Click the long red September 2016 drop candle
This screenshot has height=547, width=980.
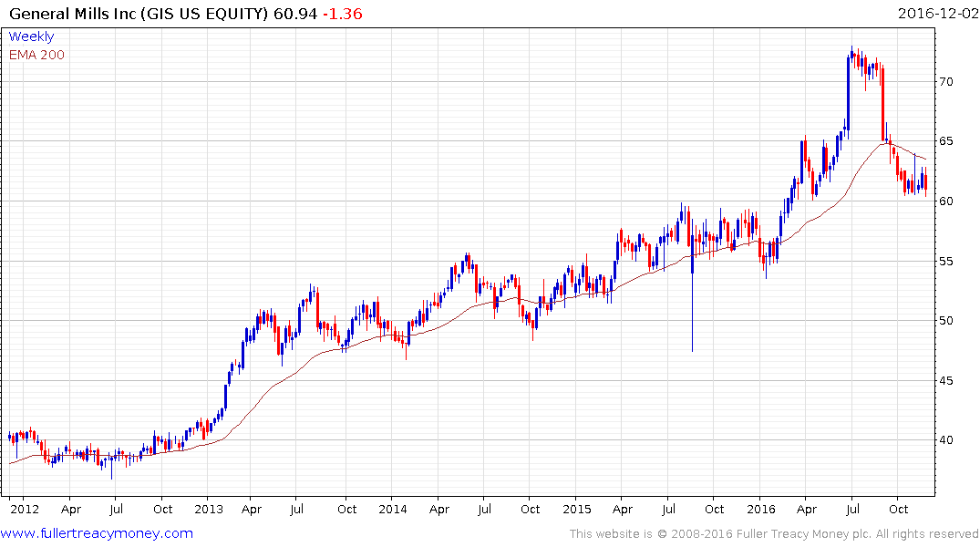pyautogui.click(x=883, y=102)
